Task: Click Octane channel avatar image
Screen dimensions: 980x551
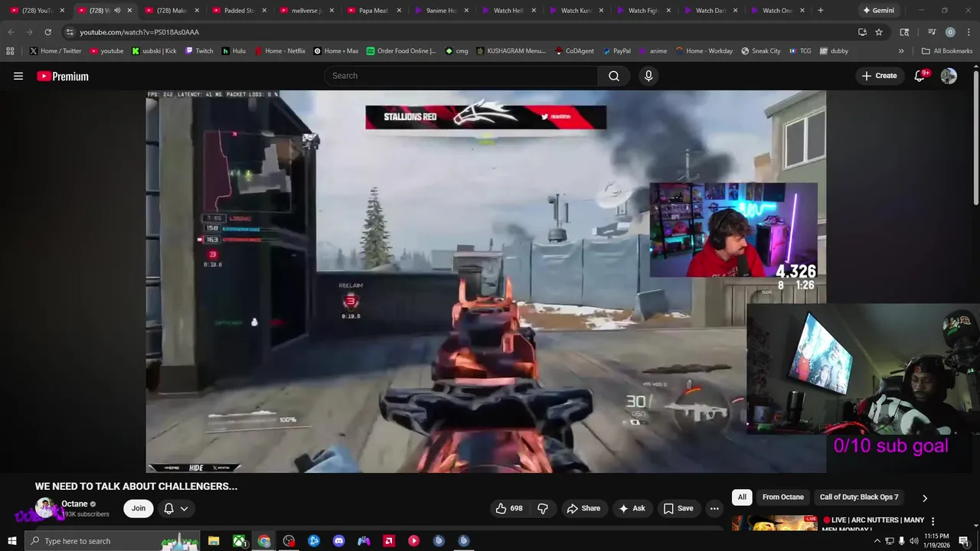Action: coord(46,508)
